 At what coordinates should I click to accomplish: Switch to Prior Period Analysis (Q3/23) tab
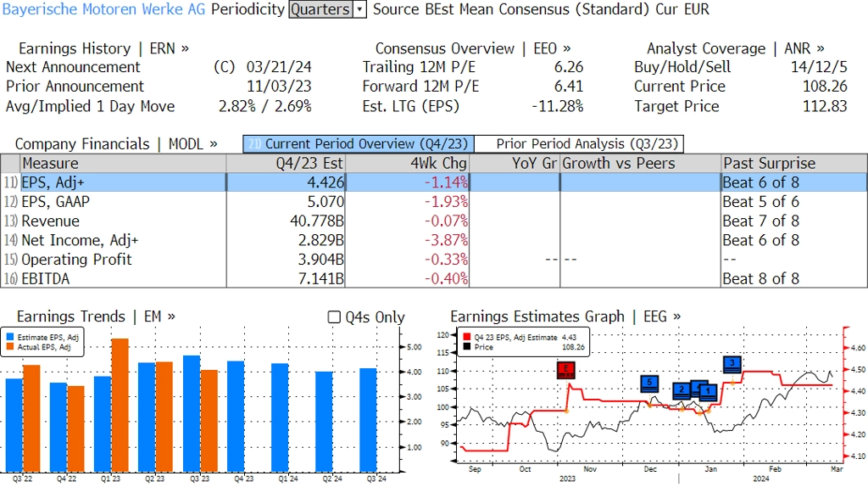[x=579, y=144]
